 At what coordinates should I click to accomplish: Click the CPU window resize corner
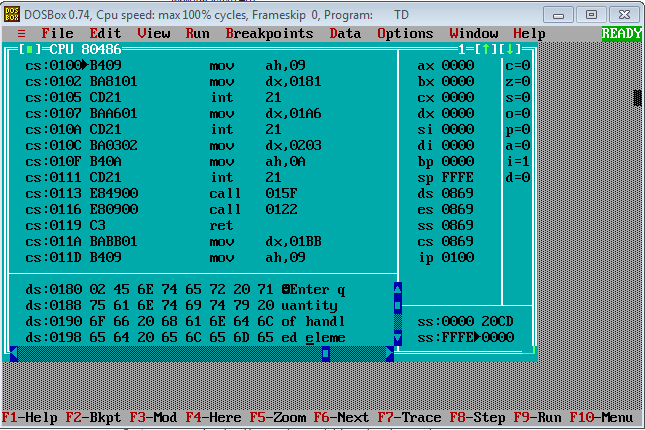click(x=530, y=351)
